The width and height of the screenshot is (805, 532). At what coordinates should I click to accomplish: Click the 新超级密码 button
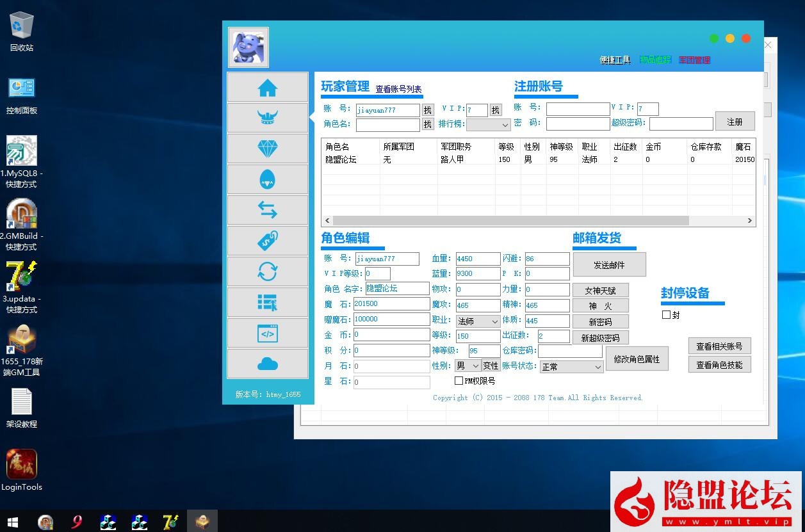601,338
